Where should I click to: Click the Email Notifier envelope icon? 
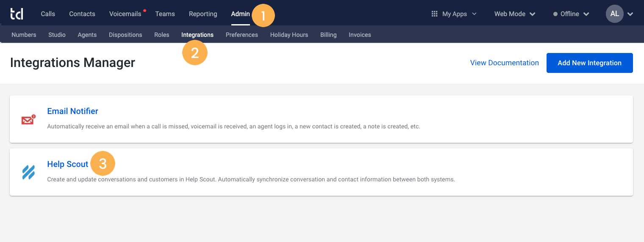click(x=28, y=120)
